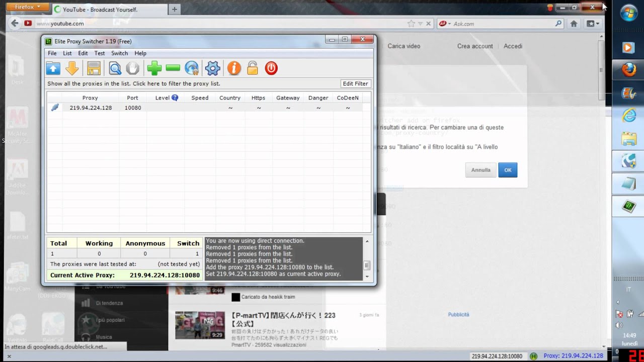Screen dimensions: 644x362
Task: Open a new Firefox tab with plus
Action: point(175,9)
